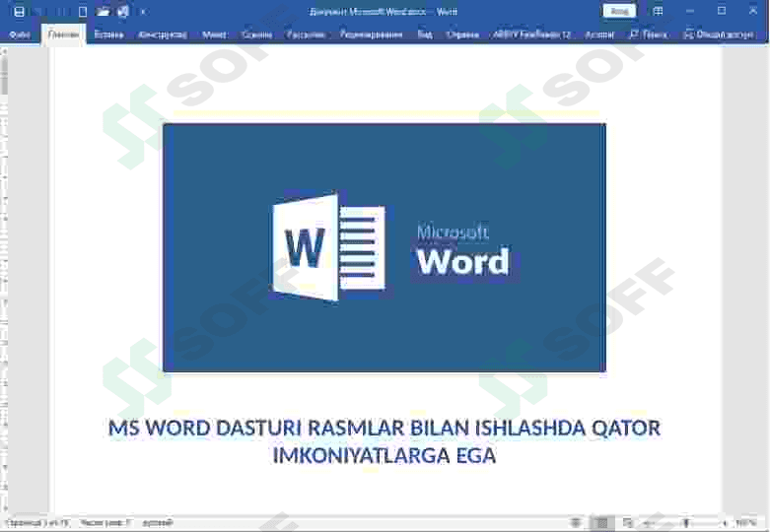Open the Рассылки ribbon tab
This screenshot has height=532, width=770.
(306, 34)
